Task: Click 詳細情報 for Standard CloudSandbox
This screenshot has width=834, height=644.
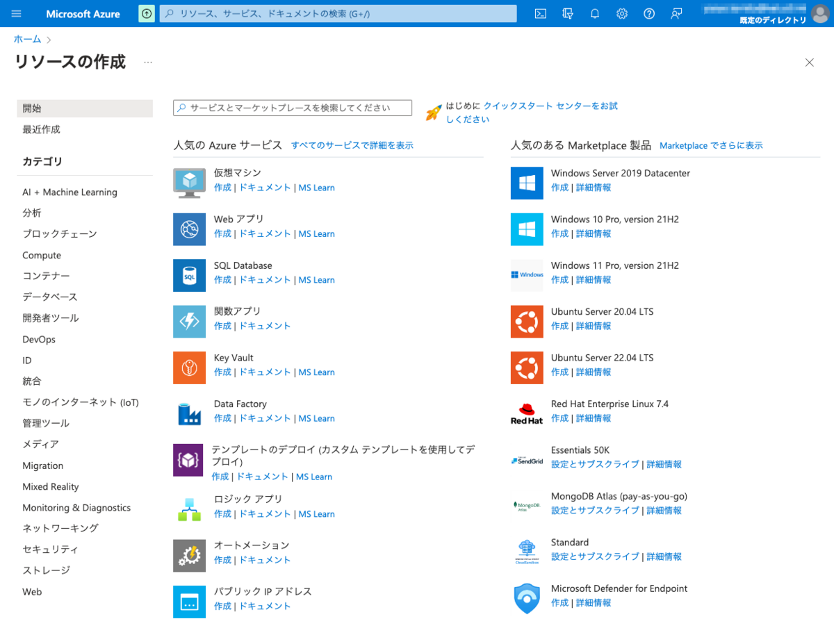Action: click(664, 556)
